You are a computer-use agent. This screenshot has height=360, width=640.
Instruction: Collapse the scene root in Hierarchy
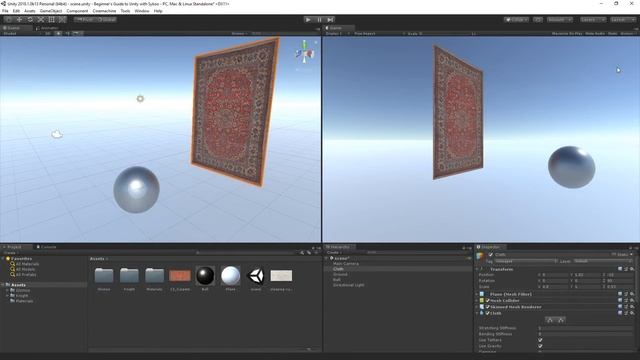pyautogui.click(x=327, y=258)
